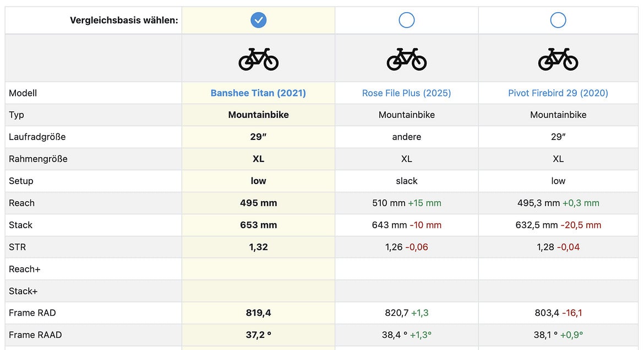Choose Pivot Firebird 29 as comparison basis
The width and height of the screenshot is (644, 350).
tap(558, 20)
